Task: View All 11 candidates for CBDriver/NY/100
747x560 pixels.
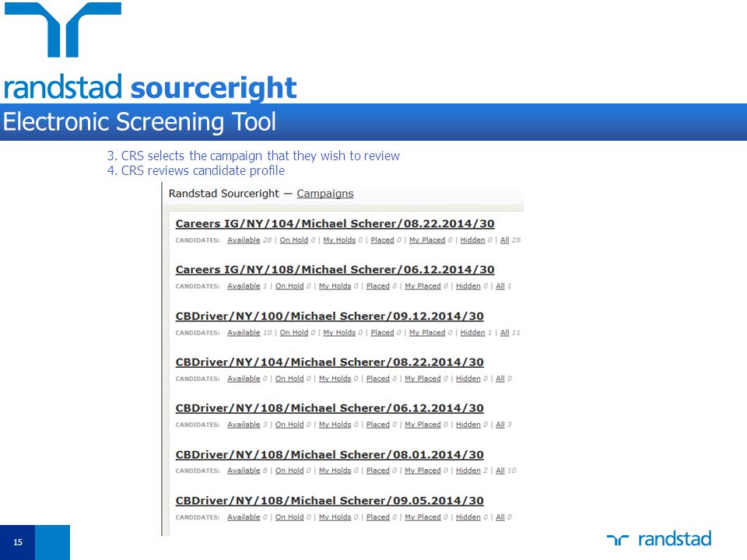Action: pos(504,333)
